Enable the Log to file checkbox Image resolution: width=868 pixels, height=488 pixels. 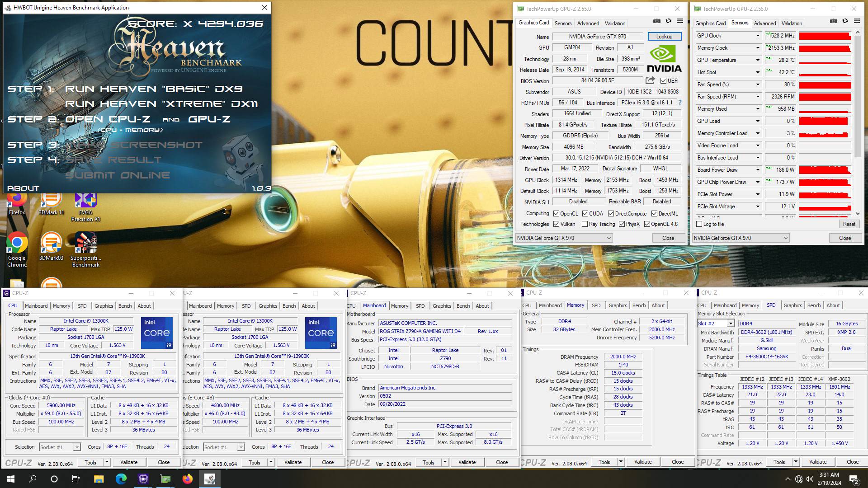pyautogui.click(x=699, y=224)
